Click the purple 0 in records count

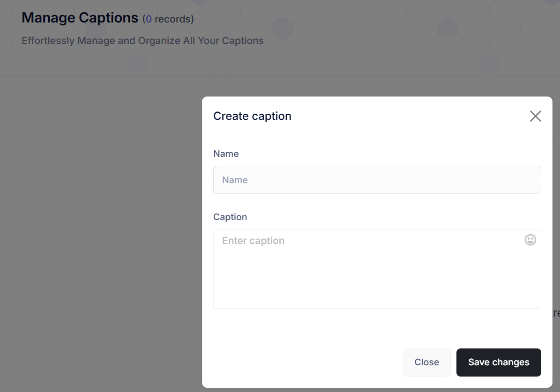[x=149, y=19]
